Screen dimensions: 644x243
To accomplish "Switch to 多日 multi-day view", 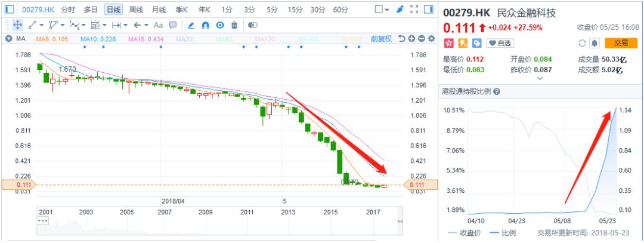I will 91,10.
